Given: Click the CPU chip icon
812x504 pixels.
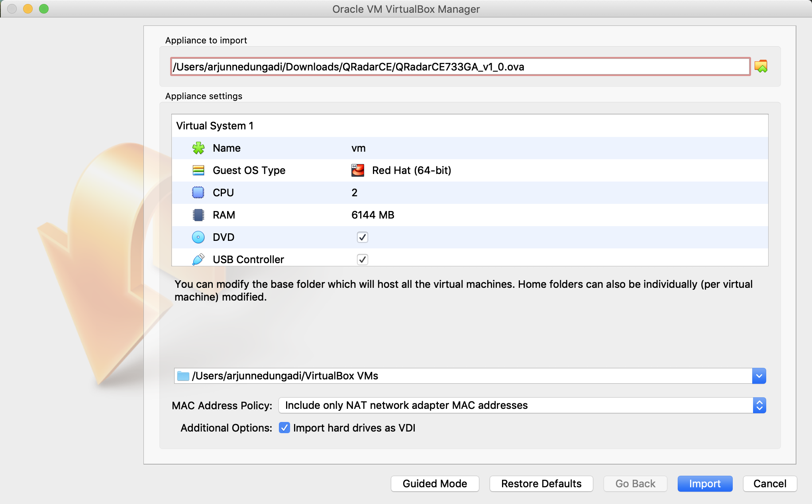Looking at the screenshot, I should (199, 191).
